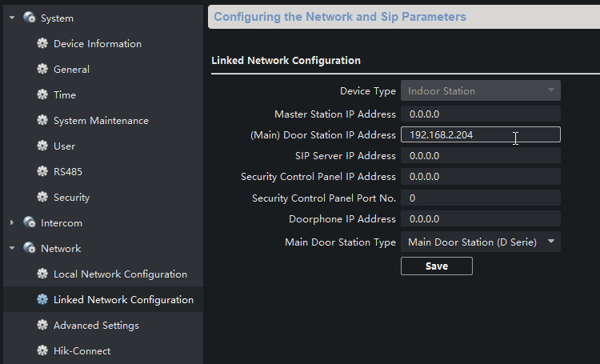Screen dimensions: 600x364
Task: Expand the Intercom tree section
Action: (x=12, y=223)
